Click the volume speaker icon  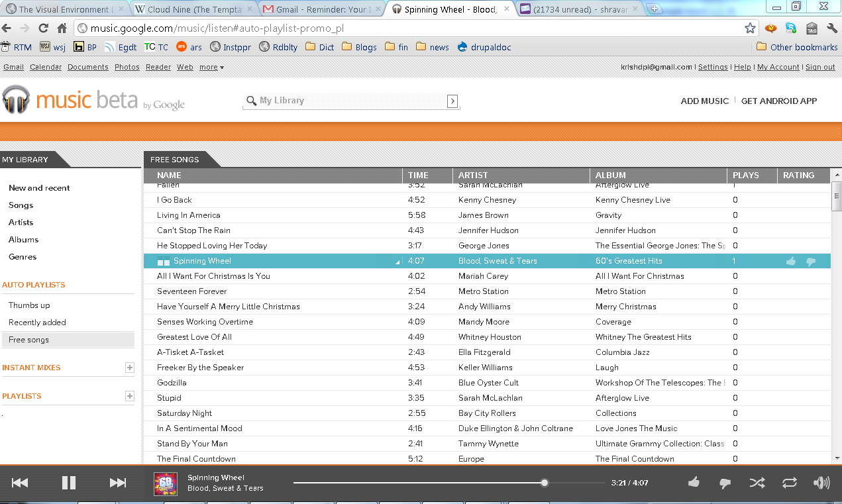tap(821, 483)
